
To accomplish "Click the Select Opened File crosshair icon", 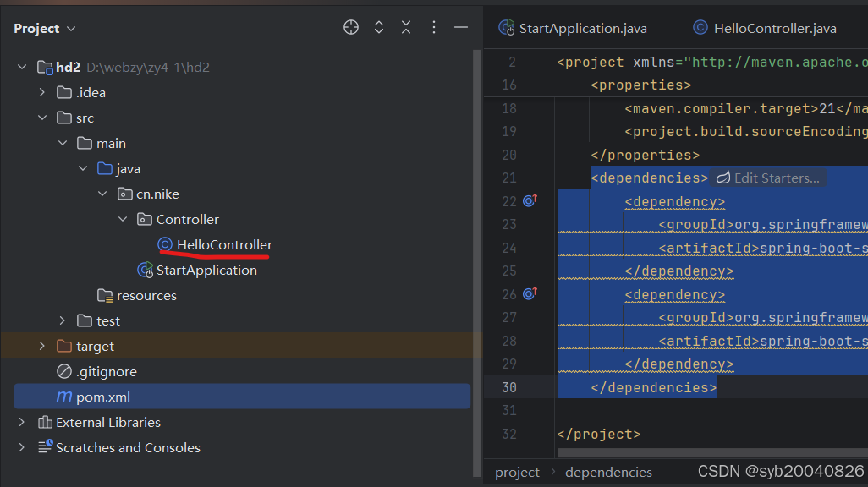I will 351,27.
